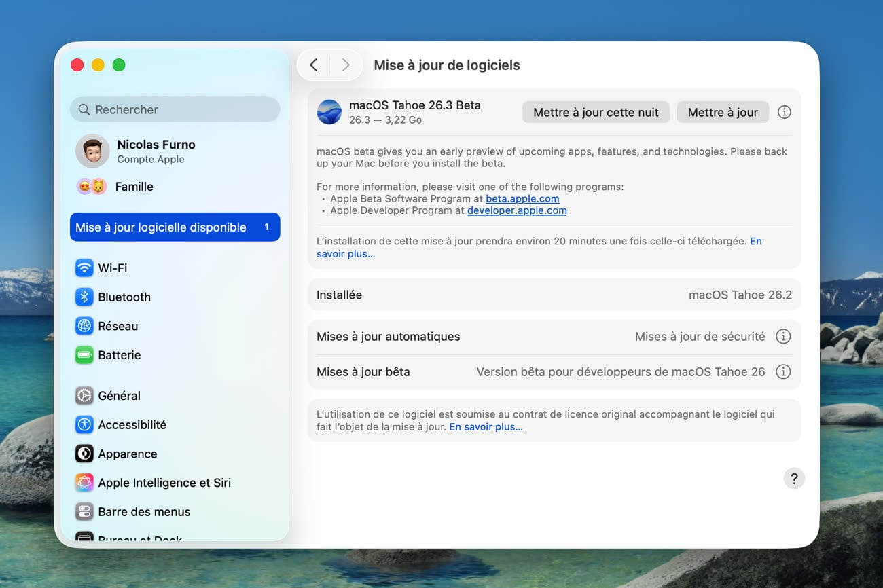Open help with the question mark button
The image size is (883, 588).
(794, 478)
